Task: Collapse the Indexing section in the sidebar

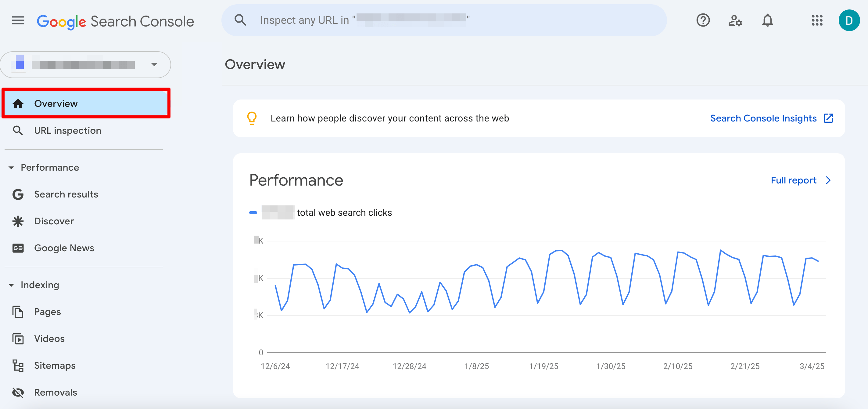Action: tap(12, 285)
